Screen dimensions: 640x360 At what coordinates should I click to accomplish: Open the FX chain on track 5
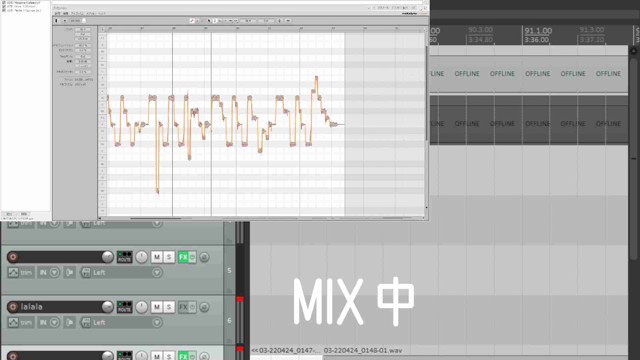183,257
